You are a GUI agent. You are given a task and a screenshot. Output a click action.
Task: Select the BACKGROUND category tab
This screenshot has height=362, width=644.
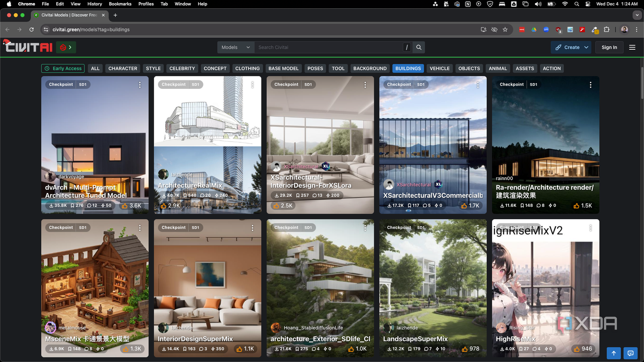[x=370, y=68]
